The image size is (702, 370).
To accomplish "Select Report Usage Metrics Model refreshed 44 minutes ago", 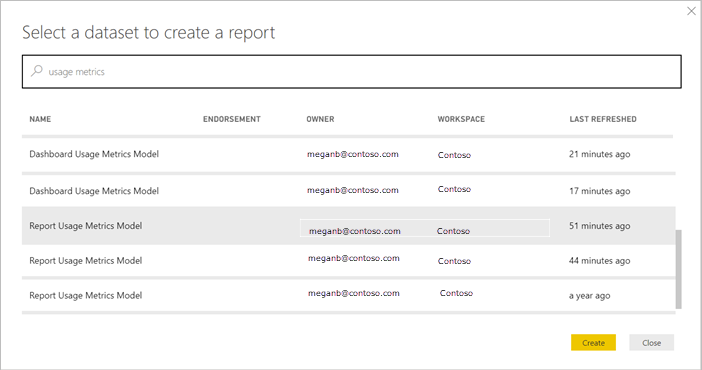I will (x=348, y=261).
